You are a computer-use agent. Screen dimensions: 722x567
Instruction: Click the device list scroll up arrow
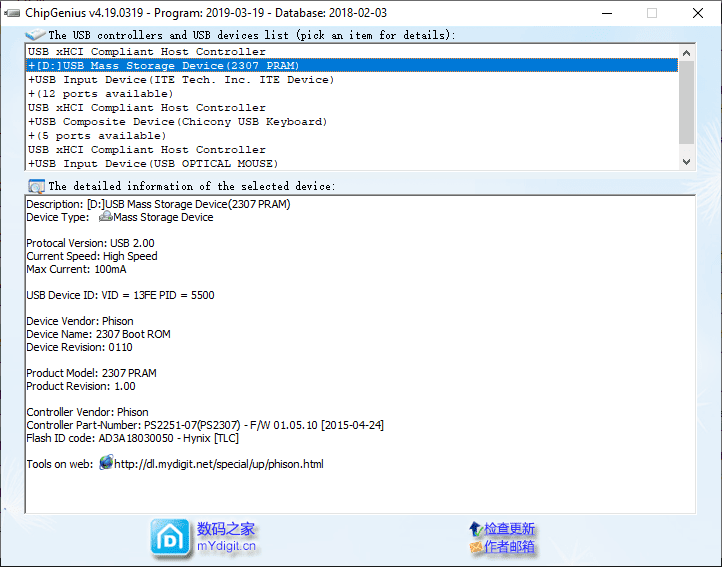[x=687, y=53]
